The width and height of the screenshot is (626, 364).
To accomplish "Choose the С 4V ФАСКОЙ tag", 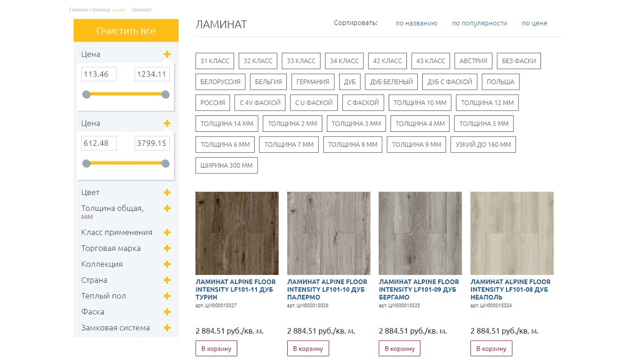I will [x=260, y=103].
